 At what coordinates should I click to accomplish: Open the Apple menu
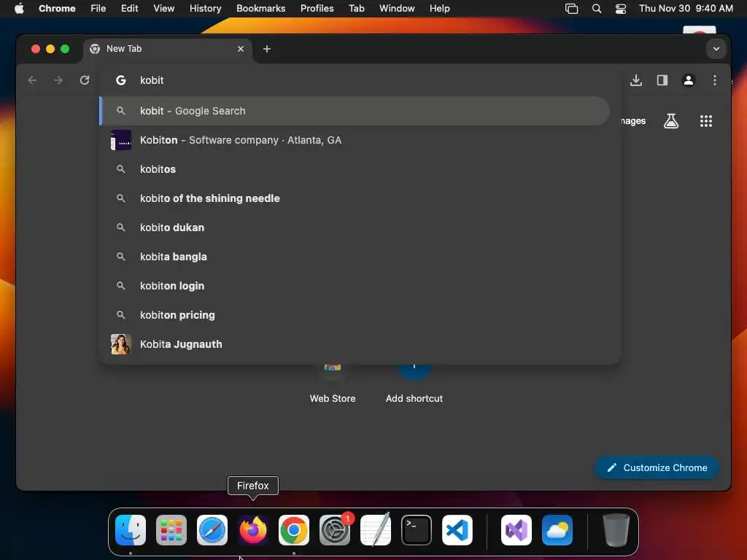pyautogui.click(x=19, y=8)
